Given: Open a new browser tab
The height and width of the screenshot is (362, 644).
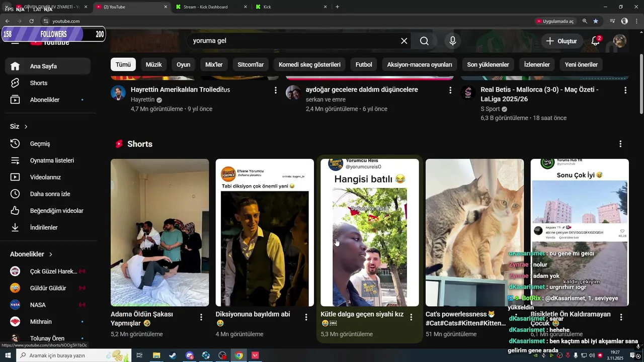Looking at the screenshot, I should coord(337,7).
